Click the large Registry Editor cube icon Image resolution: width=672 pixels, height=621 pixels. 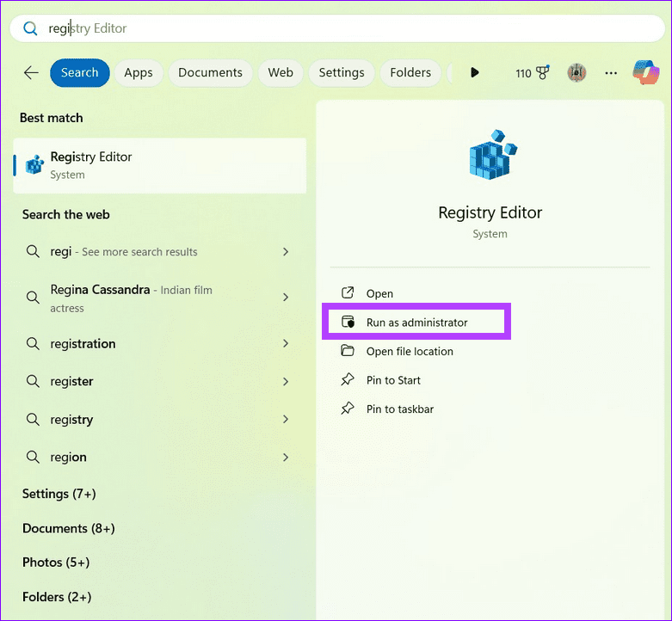point(490,157)
